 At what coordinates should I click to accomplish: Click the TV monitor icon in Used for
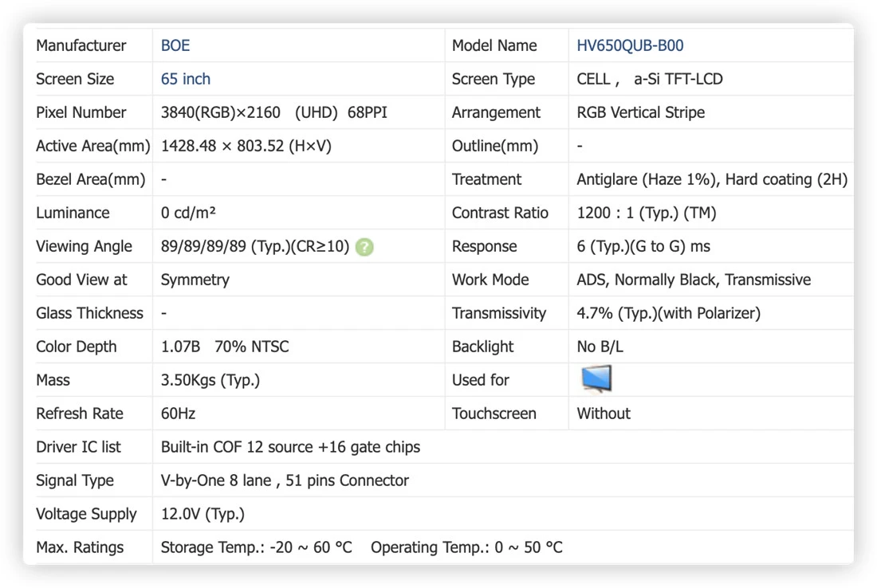(597, 379)
